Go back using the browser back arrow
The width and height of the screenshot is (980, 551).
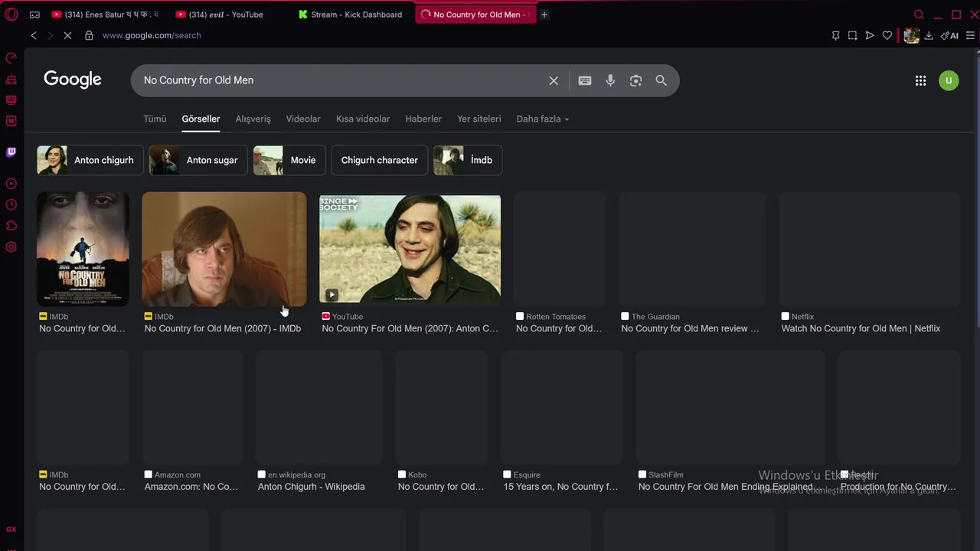click(x=34, y=35)
